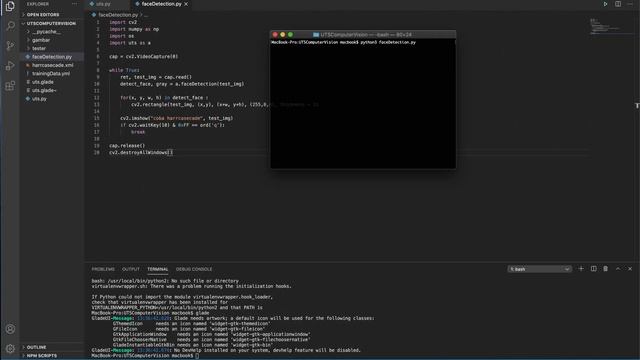
Task: Open the Run and Debug view
Action: pos(10,65)
